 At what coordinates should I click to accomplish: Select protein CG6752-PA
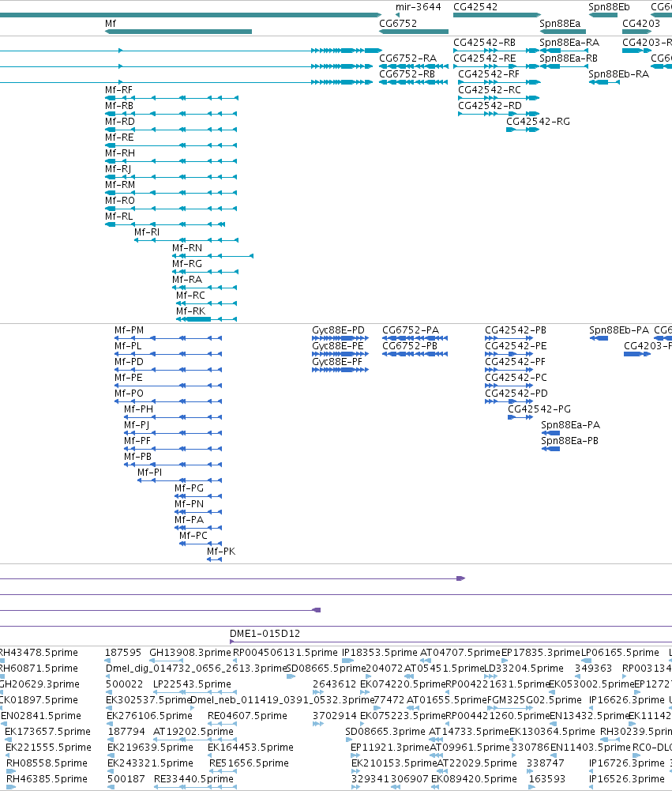(x=411, y=330)
